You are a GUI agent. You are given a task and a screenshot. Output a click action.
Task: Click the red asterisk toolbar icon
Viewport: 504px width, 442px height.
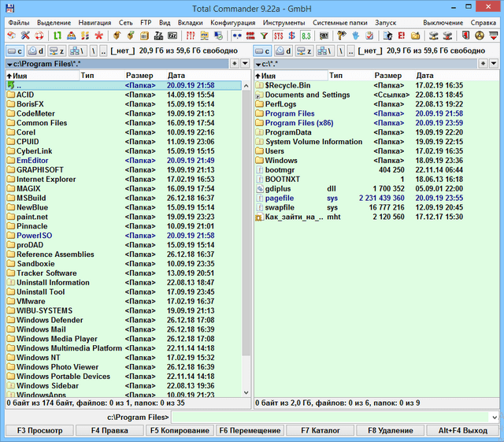click(x=98, y=36)
